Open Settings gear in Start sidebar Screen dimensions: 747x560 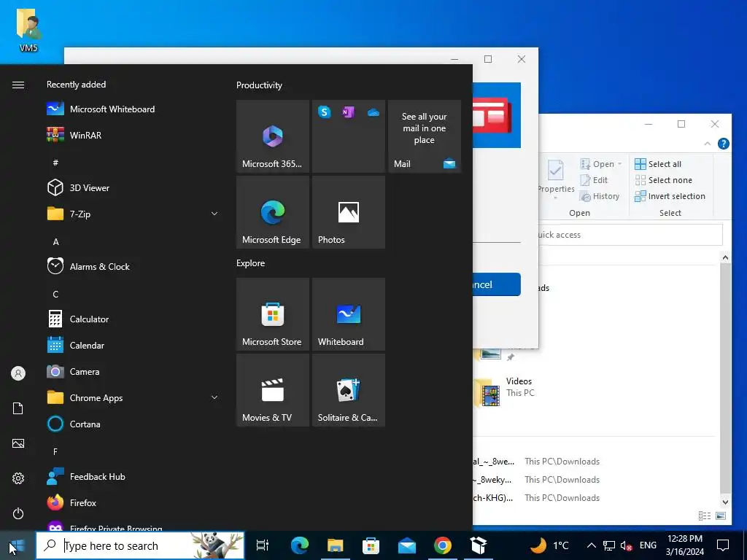pyautogui.click(x=18, y=478)
